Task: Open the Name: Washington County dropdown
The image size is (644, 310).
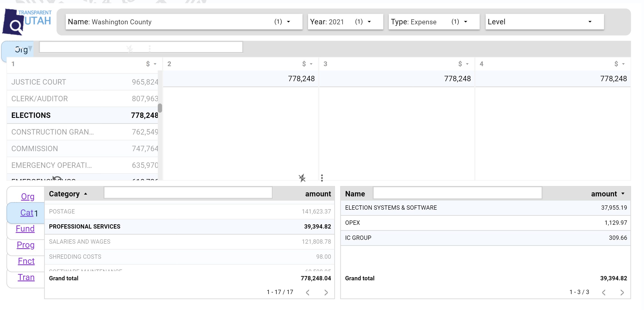Action: click(184, 22)
